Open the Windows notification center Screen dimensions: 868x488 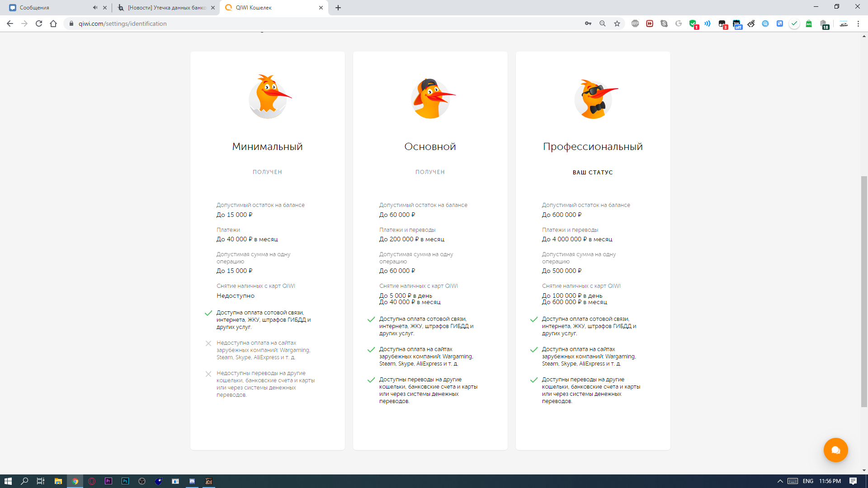point(853,481)
